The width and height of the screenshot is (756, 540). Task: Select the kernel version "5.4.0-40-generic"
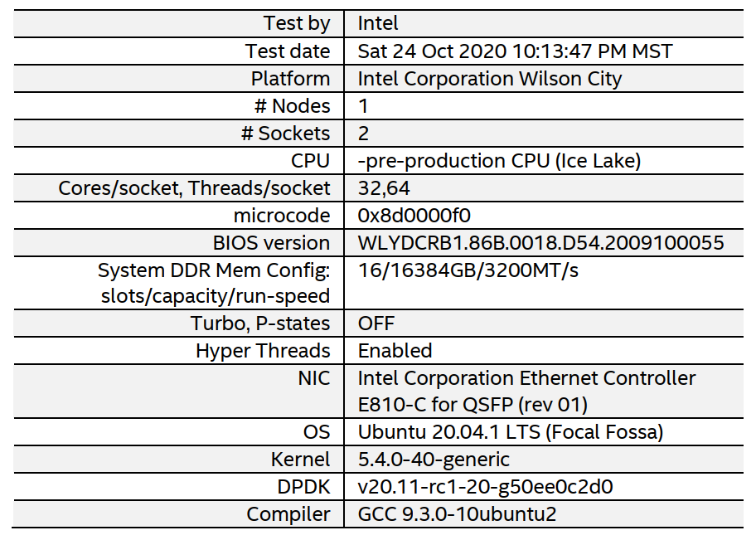(434, 460)
